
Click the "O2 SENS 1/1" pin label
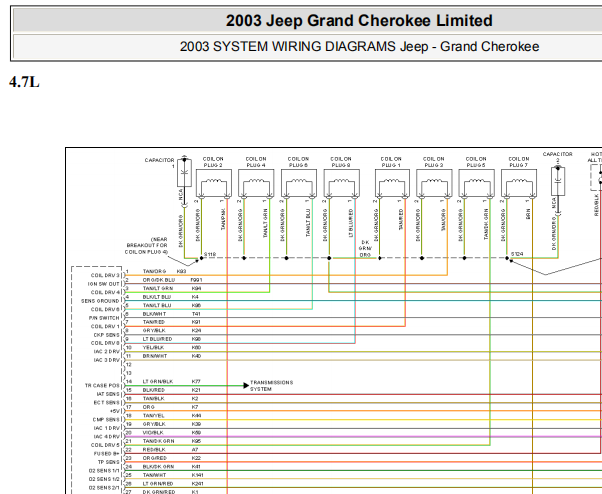click(104, 471)
